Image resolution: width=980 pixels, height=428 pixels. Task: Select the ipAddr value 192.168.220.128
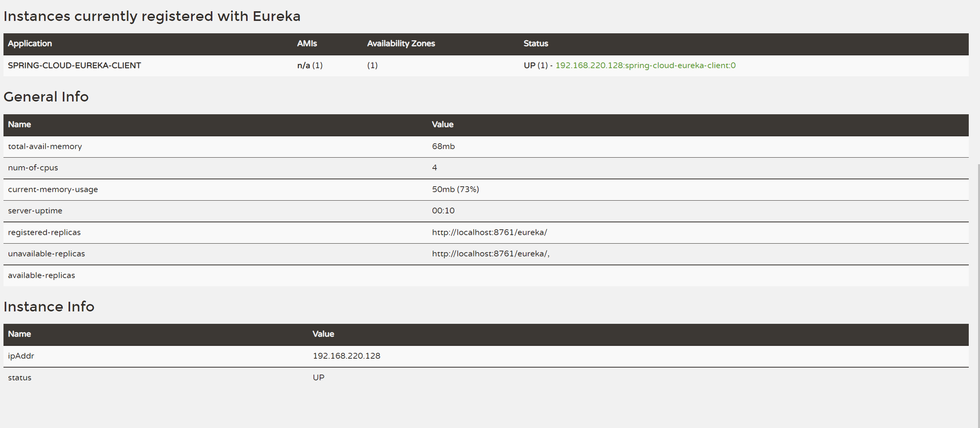click(x=346, y=356)
